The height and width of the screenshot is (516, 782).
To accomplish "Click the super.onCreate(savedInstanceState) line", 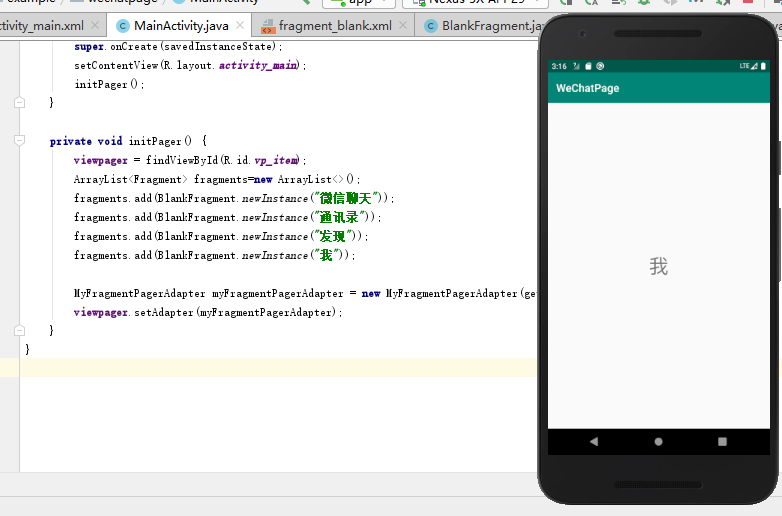I will click(178, 46).
